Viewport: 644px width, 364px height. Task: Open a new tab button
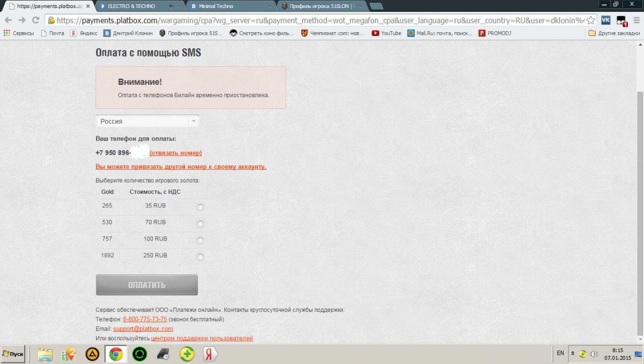point(376,6)
